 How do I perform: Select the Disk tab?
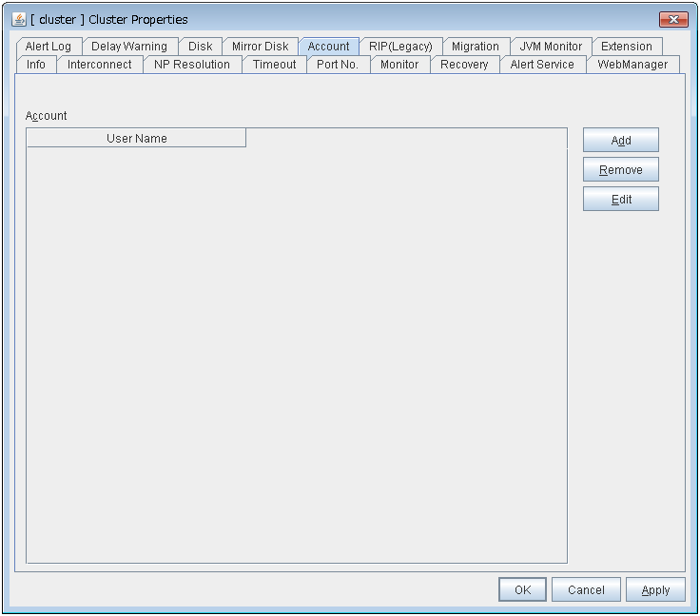(x=201, y=47)
